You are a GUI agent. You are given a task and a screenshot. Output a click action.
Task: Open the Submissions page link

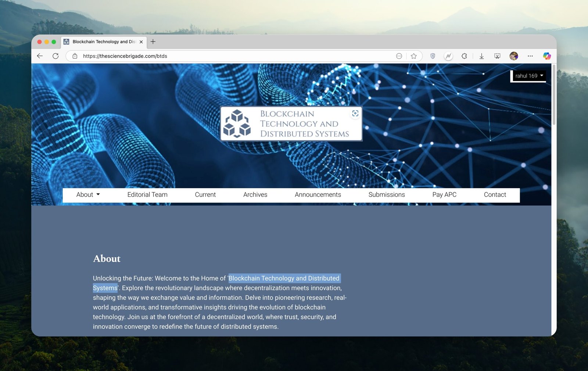(x=387, y=195)
